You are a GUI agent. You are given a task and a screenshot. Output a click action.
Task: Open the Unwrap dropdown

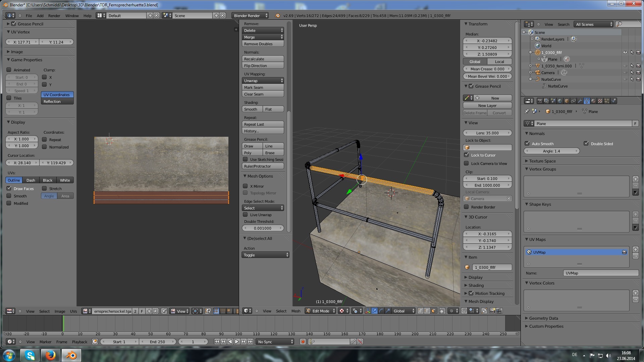pos(263,80)
